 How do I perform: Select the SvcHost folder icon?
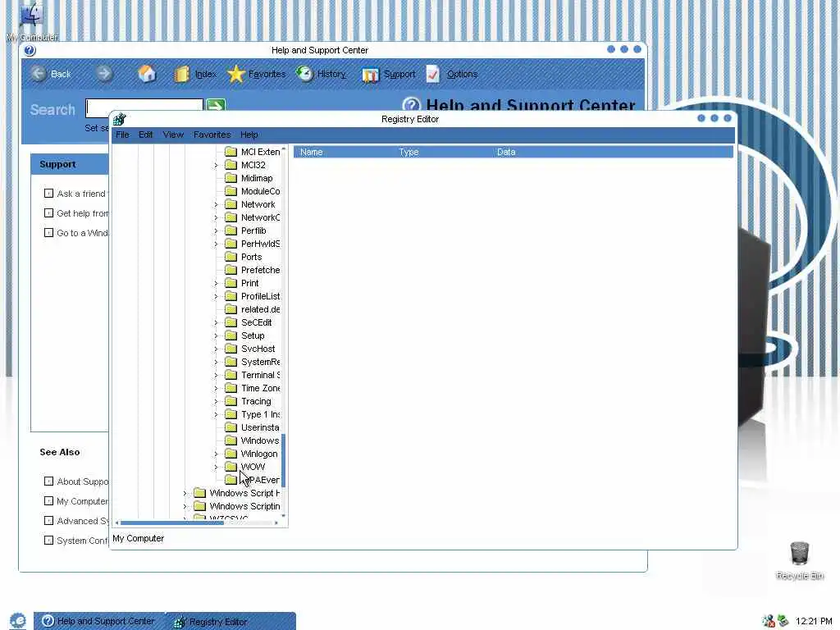[x=231, y=349]
